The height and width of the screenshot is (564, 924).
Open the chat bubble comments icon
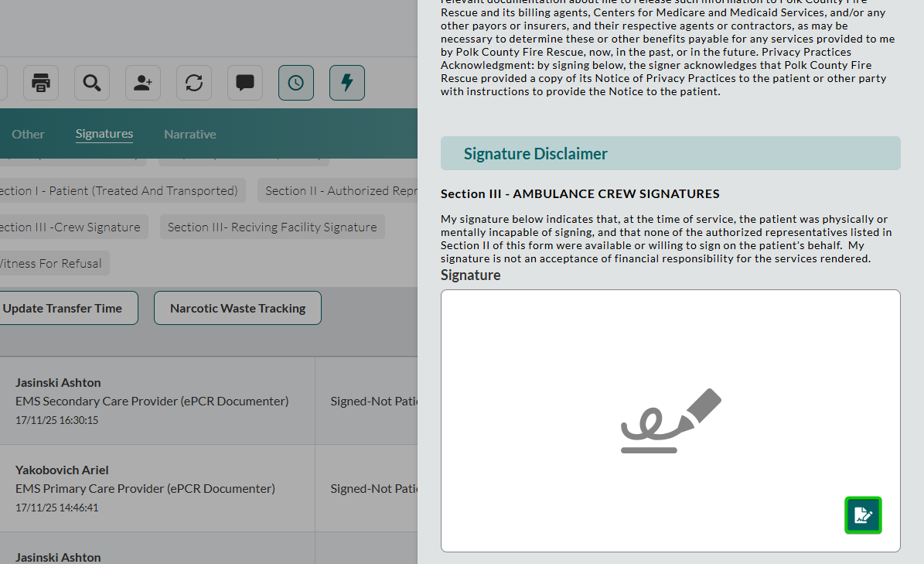(x=245, y=83)
